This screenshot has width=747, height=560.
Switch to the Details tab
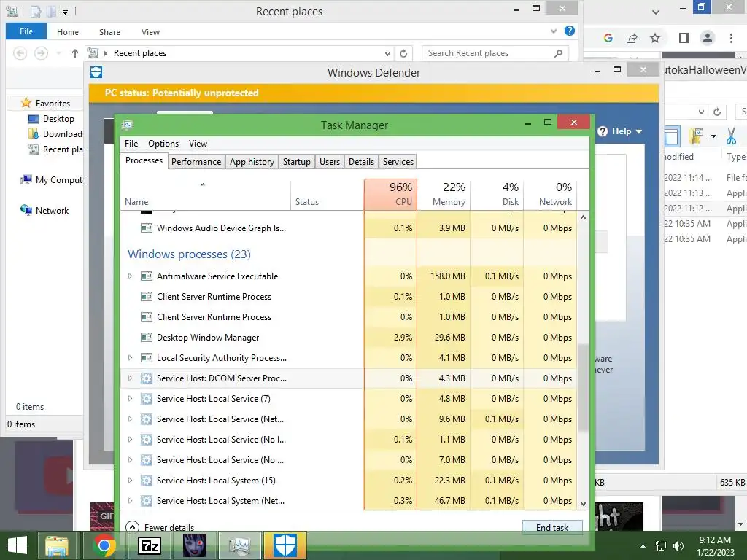tap(361, 162)
